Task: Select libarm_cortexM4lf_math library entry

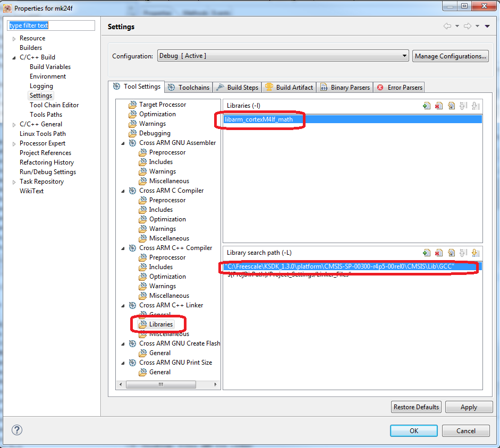Action: click(353, 119)
